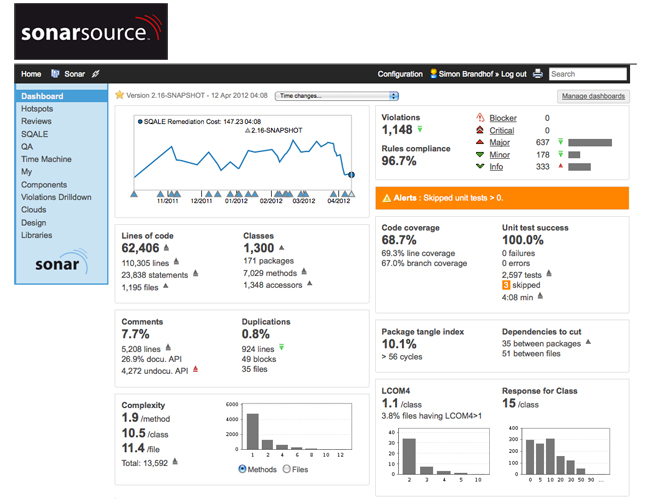The height and width of the screenshot is (499, 650).
Task: Click the Major severity red arrow icon
Action: point(480,142)
